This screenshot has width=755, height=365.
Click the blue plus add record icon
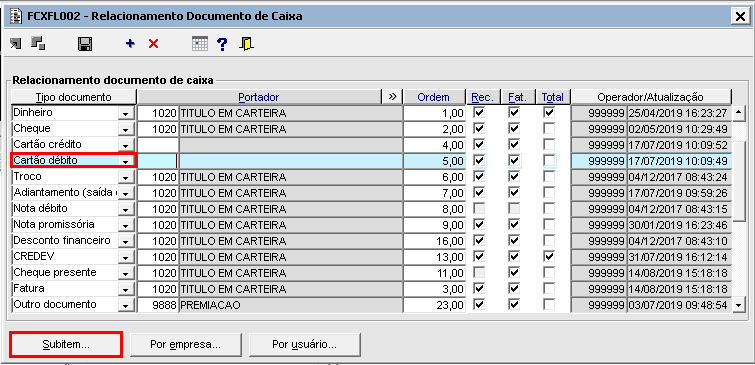(130, 44)
